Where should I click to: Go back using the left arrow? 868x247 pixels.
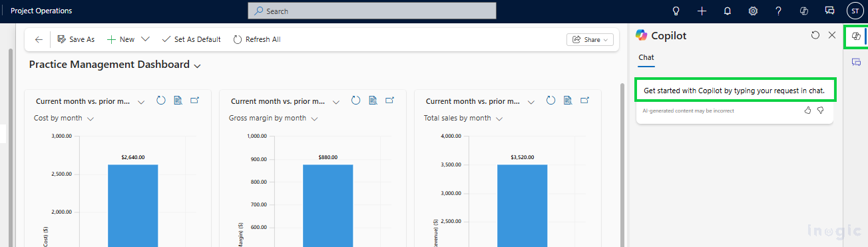tap(39, 39)
